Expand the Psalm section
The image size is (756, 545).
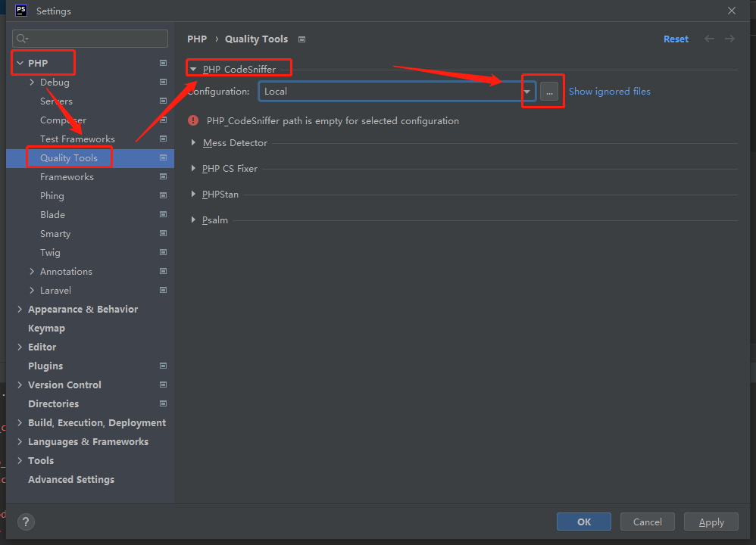pyautogui.click(x=193, y=220)
